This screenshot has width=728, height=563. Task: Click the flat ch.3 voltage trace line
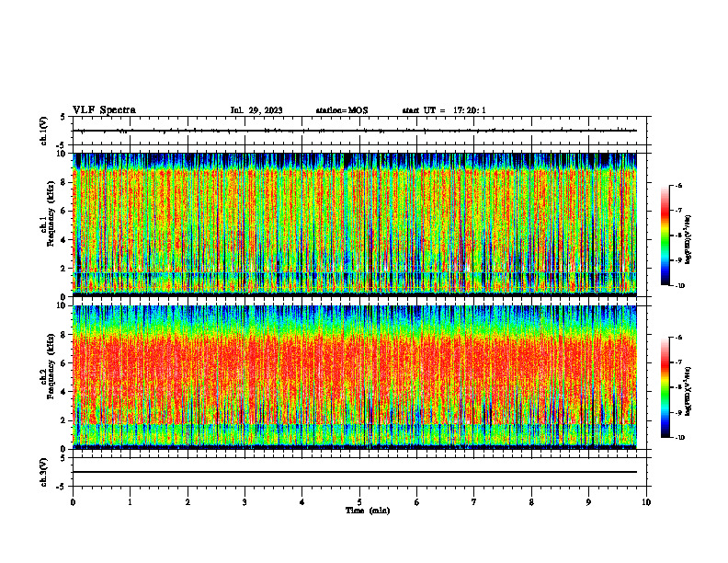pyautogui.click(x=355, y=472)
